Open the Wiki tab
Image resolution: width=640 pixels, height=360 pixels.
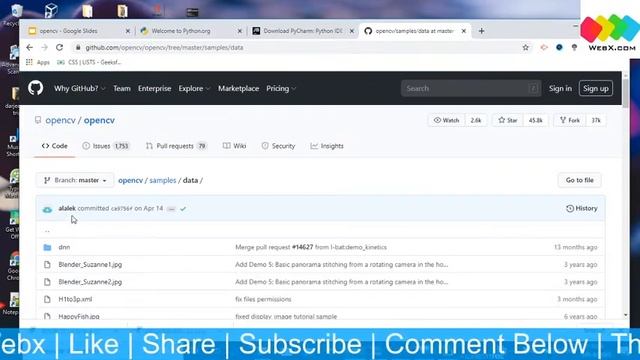[234, 146]
